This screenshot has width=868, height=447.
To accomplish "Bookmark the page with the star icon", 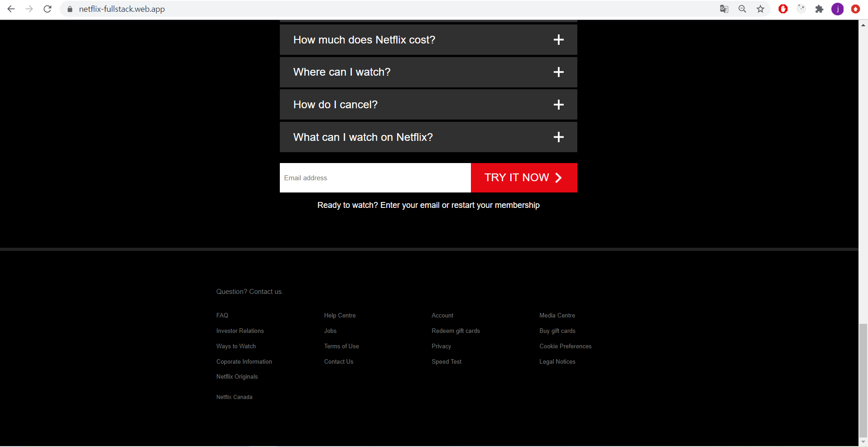I will [x=761, y=9].
